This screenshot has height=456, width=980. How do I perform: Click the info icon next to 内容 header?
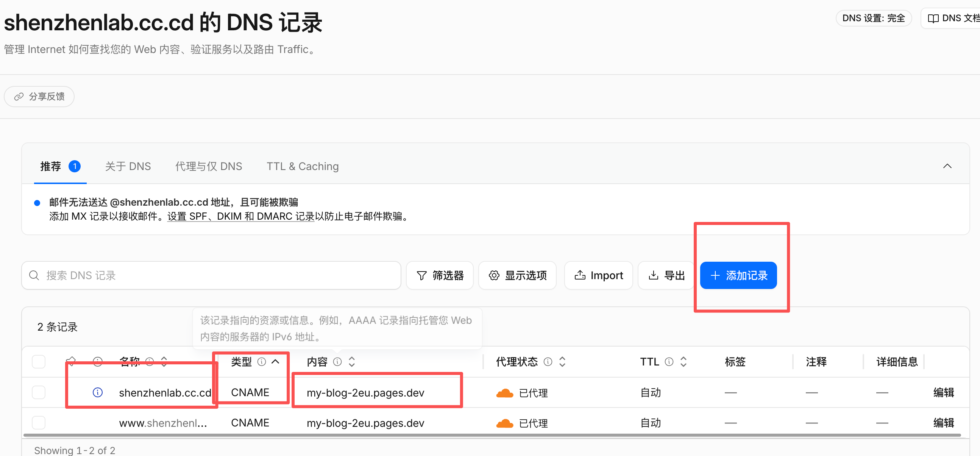[x=337, y=362]
